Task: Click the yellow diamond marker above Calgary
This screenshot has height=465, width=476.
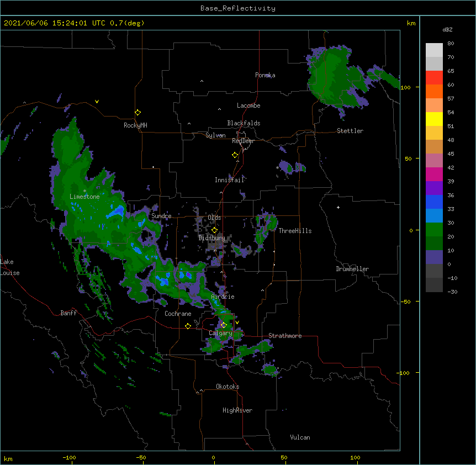Action: coord(224,325)
